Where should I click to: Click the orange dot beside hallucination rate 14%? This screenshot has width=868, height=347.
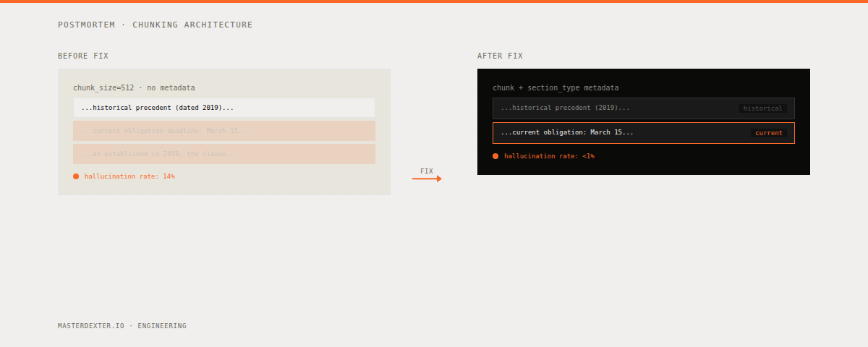[x=76, y=176]
